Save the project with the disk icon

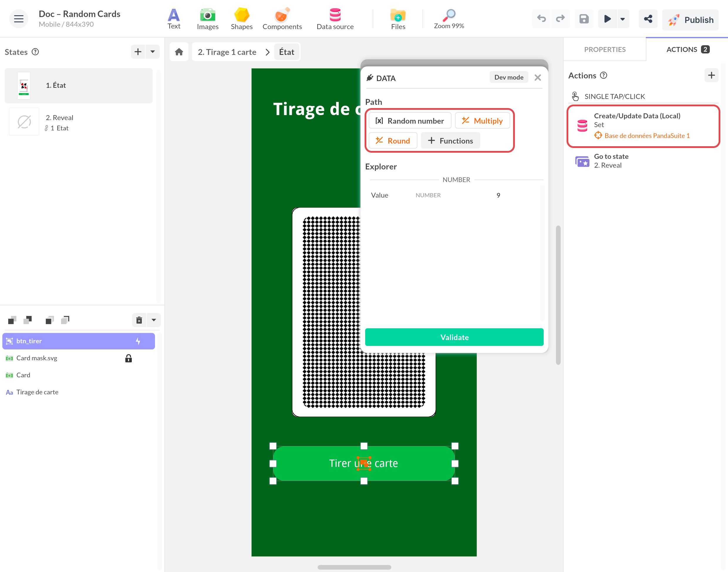point(584,19)
